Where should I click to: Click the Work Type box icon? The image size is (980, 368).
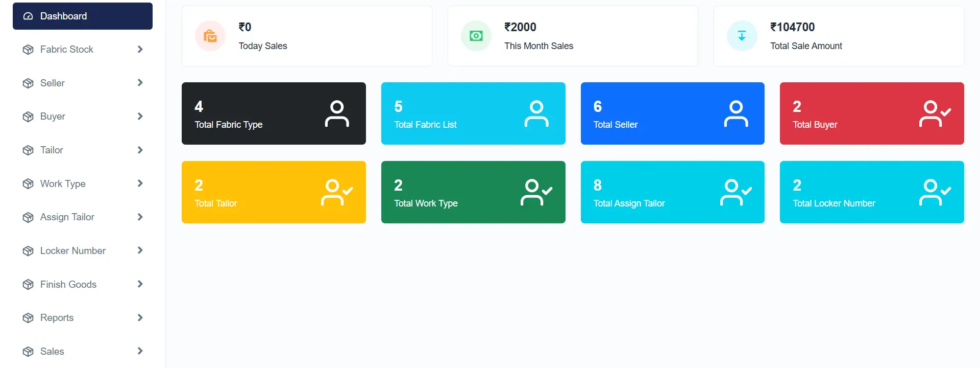coord(28,184)
